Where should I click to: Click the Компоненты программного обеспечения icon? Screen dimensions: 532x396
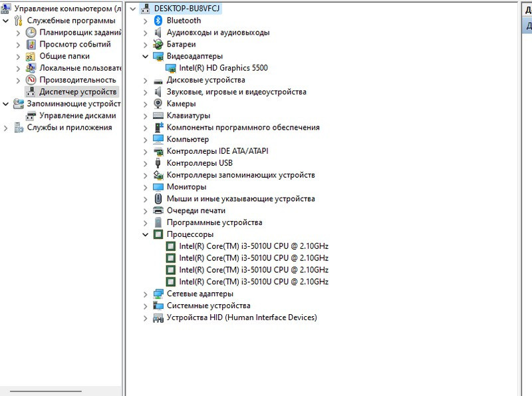click(158, 127)
